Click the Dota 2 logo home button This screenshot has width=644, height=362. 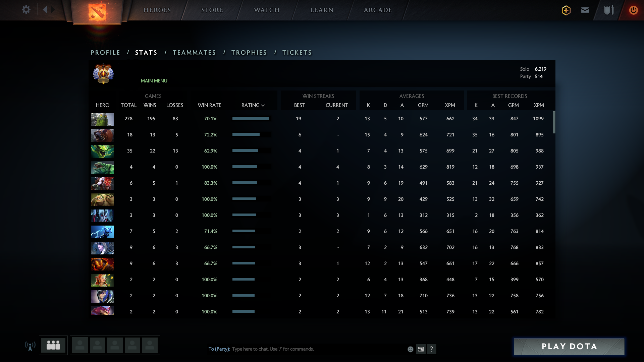[97, 12]
